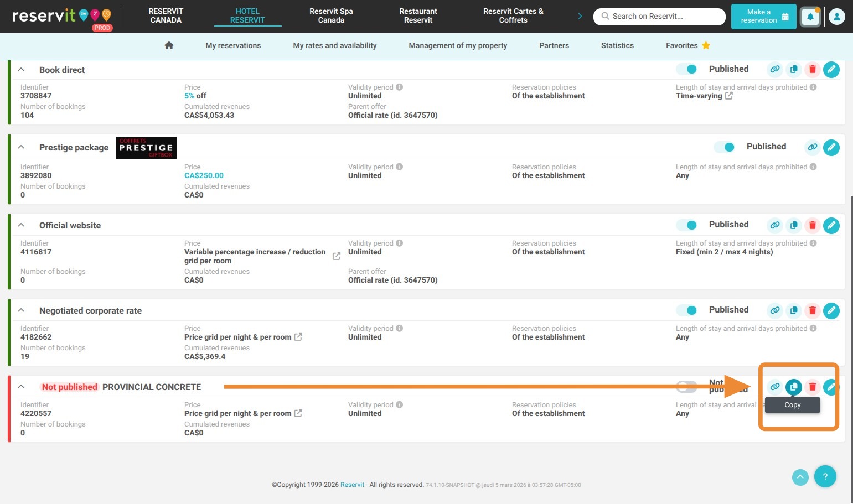Unpublish the Book direct rate
Viewport: 853px width, 504px height.
click(687, 69)
